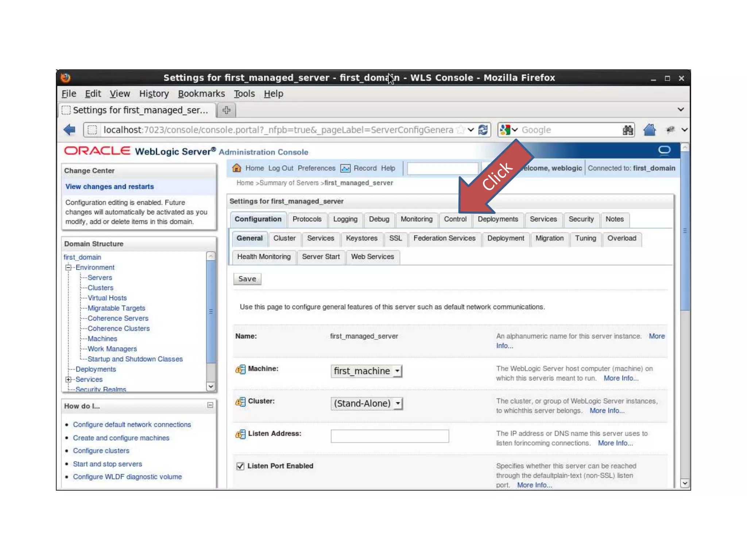Open a new browser tab with plus icon
747x560 pixels.
226,110
